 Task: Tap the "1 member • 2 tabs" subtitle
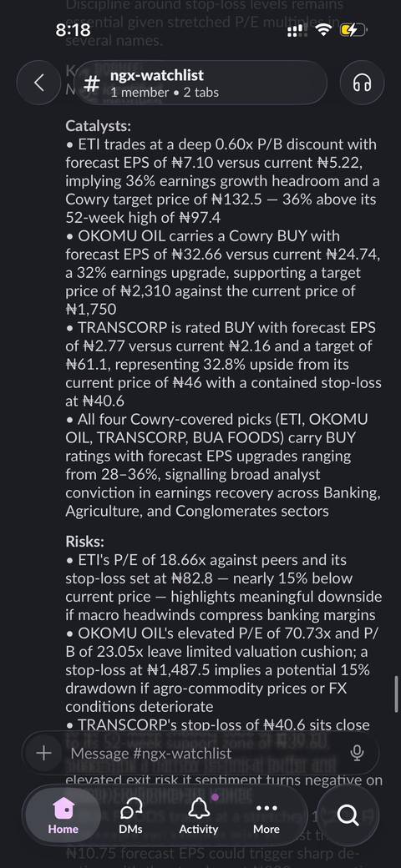pos(165,93)
